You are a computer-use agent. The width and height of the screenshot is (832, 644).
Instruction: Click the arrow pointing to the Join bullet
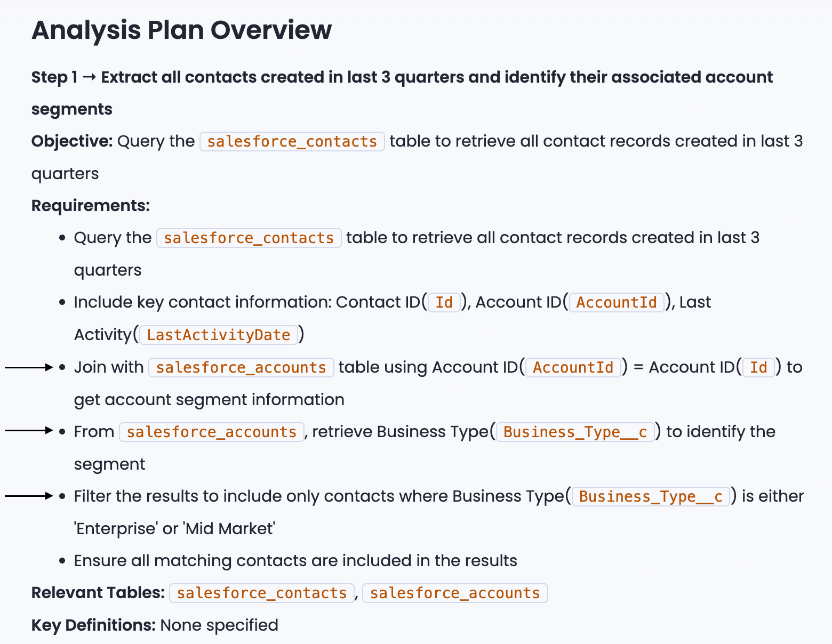(x=29, y=367)
